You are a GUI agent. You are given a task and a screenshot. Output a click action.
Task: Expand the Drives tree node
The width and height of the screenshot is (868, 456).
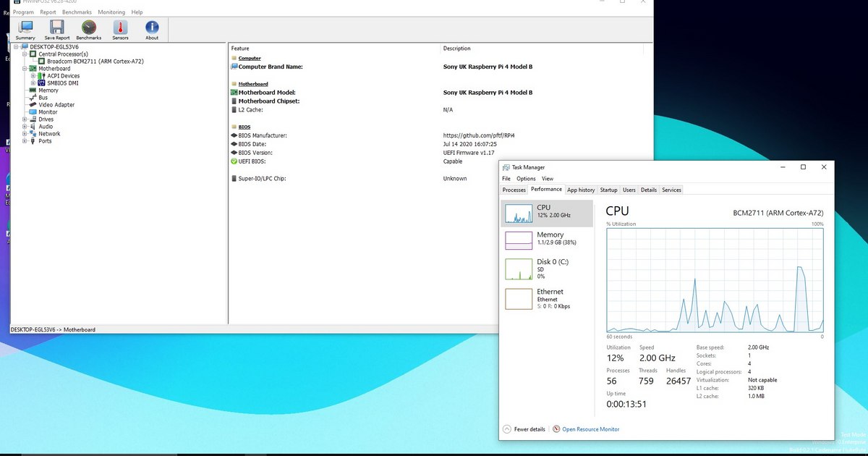25,119
